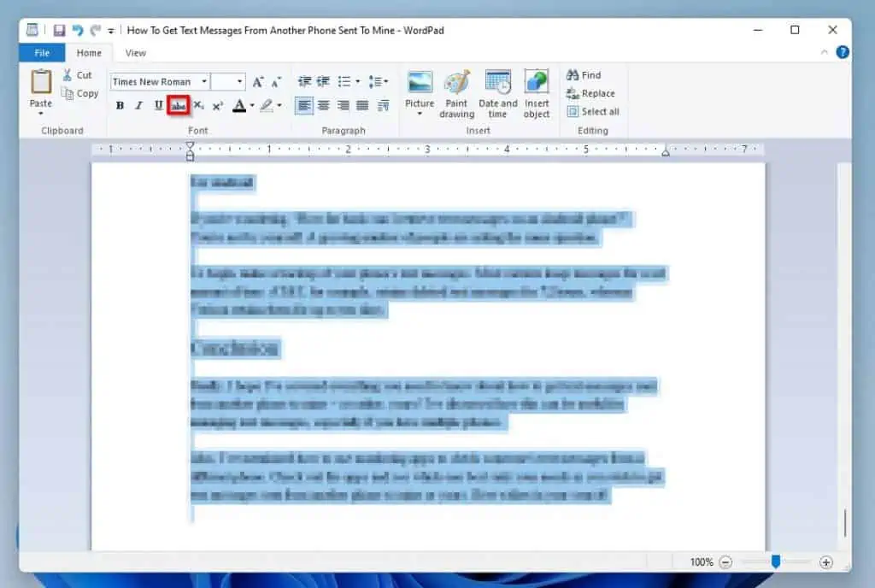Apply subscript formatting
The height and width of the screenshot is (588, 875).
(x=197, y=105)
